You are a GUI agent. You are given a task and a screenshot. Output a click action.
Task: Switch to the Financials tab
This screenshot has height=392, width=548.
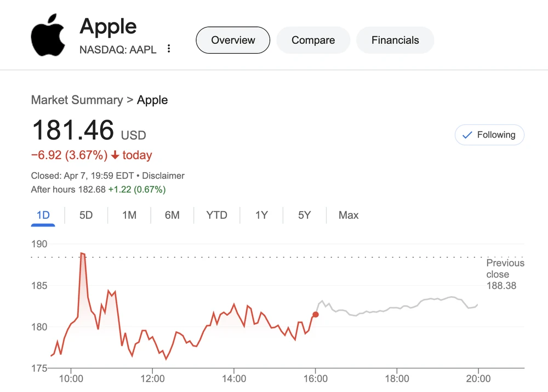[395, 39]
